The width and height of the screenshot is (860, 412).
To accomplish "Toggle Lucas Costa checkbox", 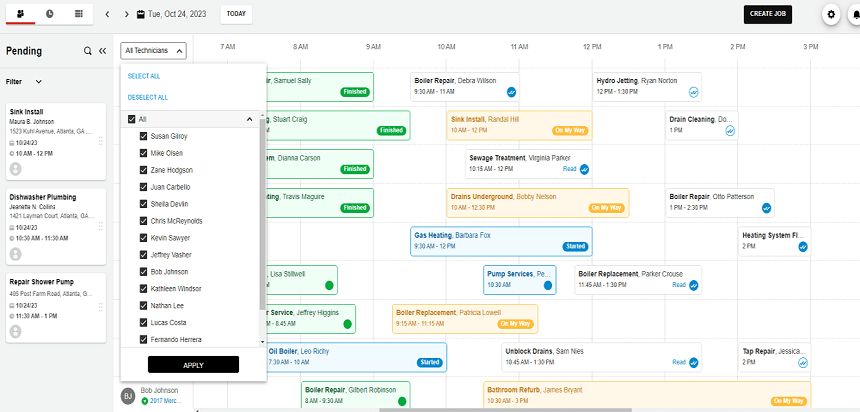I will [144, 323].
